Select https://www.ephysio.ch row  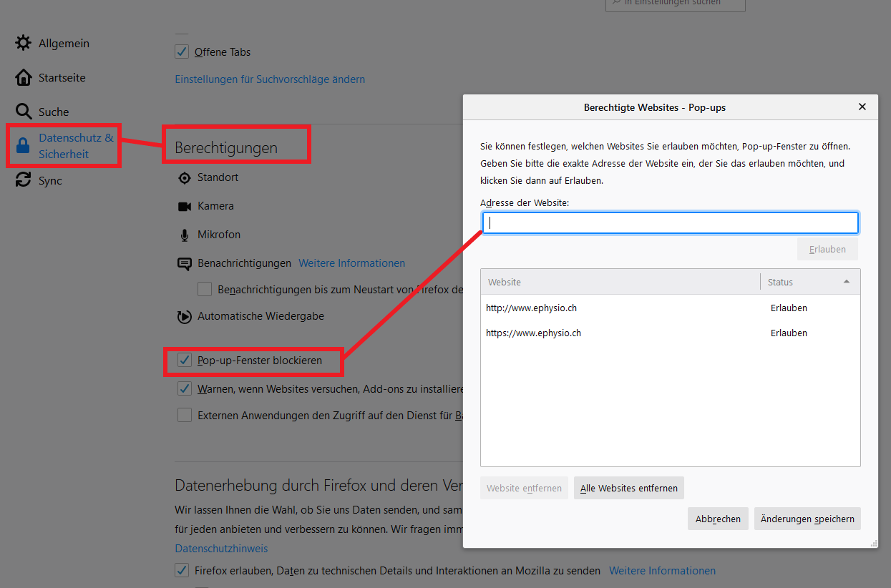click(671, 333)
